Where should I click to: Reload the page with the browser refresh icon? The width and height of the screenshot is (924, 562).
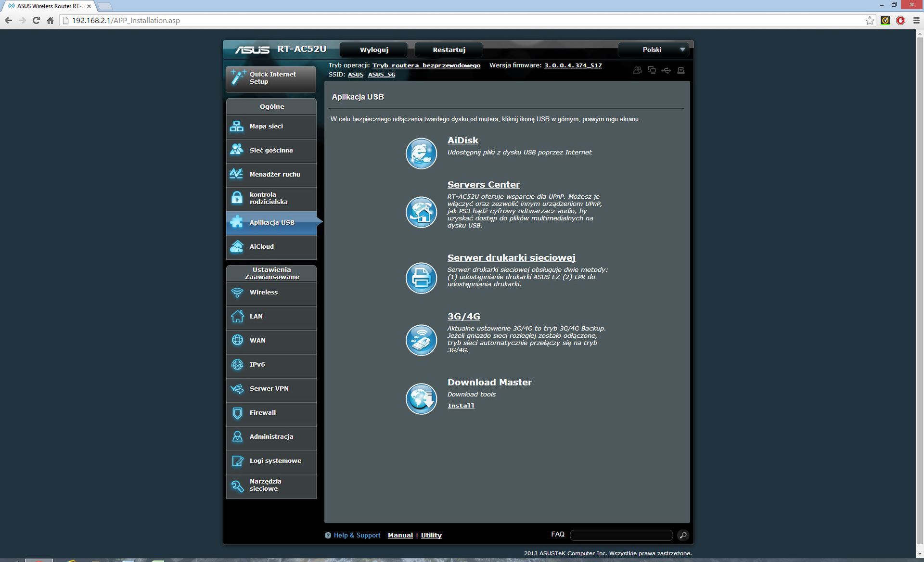coord(36,20)
